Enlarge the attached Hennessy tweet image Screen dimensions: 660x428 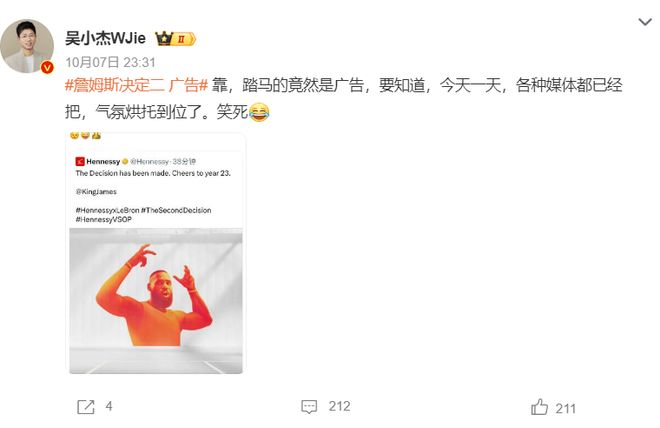tap(156, 253)
